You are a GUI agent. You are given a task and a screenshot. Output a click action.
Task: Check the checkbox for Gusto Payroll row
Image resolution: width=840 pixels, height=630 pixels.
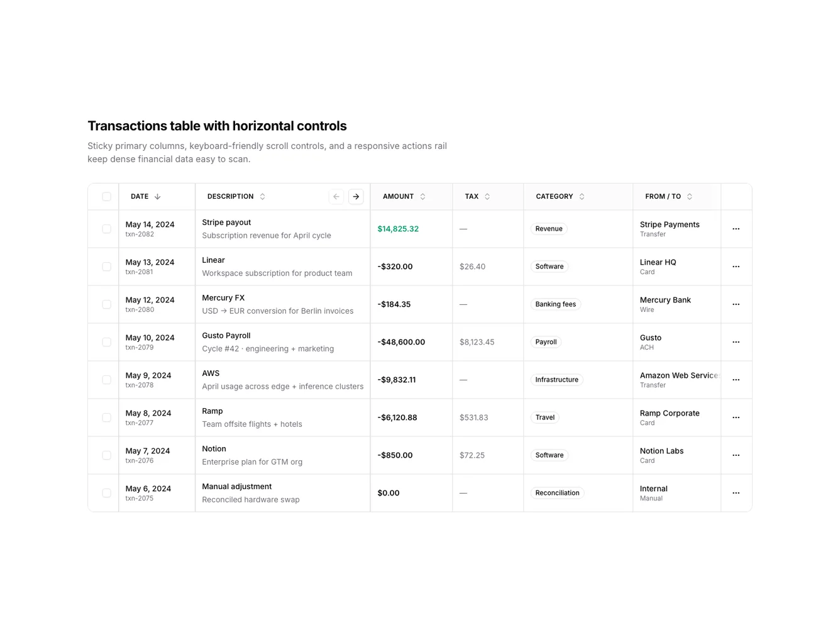click(106, 341)
